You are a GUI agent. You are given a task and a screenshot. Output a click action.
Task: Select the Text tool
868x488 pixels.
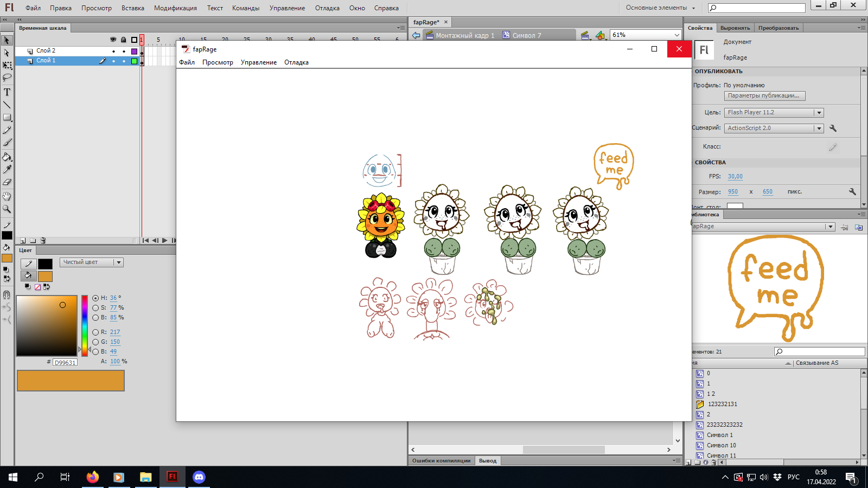[x=7, y=92]
